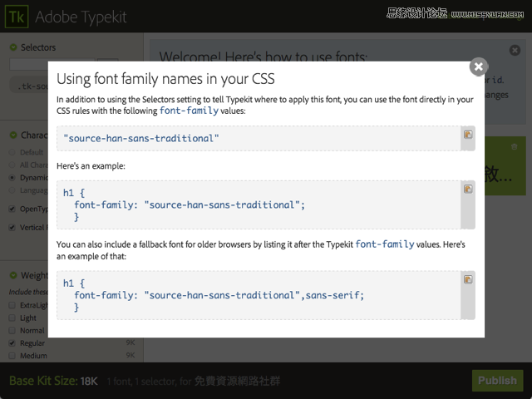
Task: Close the font family names dialog
Action: [479, 66]
